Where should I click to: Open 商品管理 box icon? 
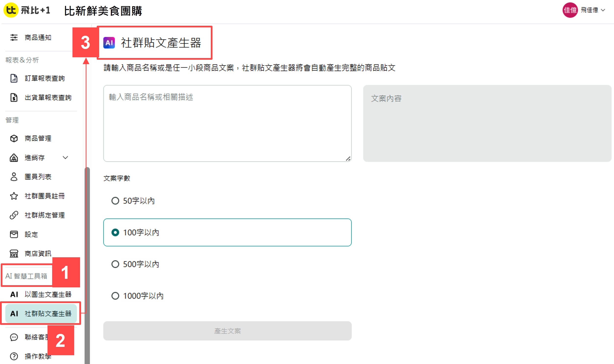(x=14, y=138)
